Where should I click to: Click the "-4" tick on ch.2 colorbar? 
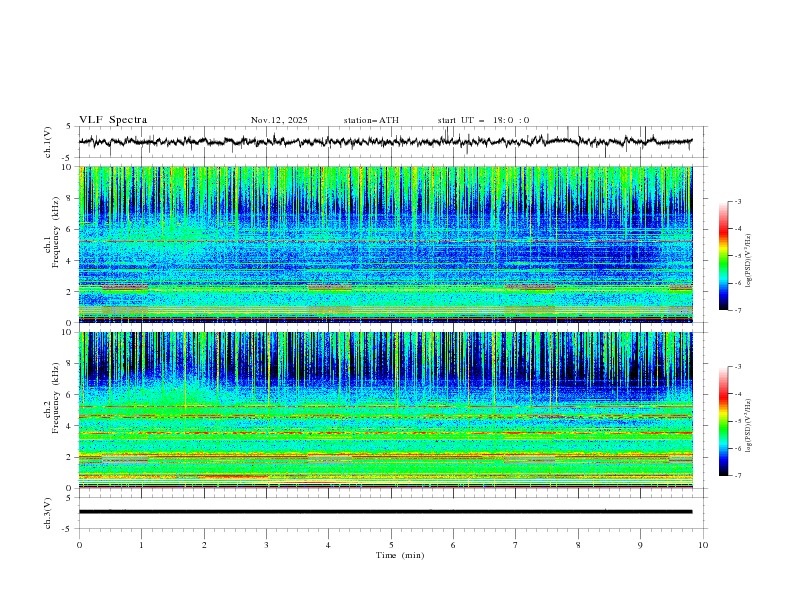tap(738, 394)
